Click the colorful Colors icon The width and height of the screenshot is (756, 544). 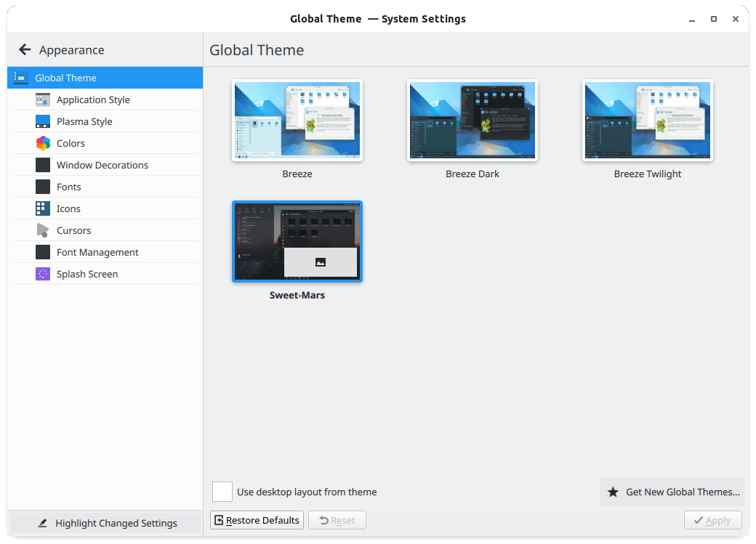pos(43,143)
